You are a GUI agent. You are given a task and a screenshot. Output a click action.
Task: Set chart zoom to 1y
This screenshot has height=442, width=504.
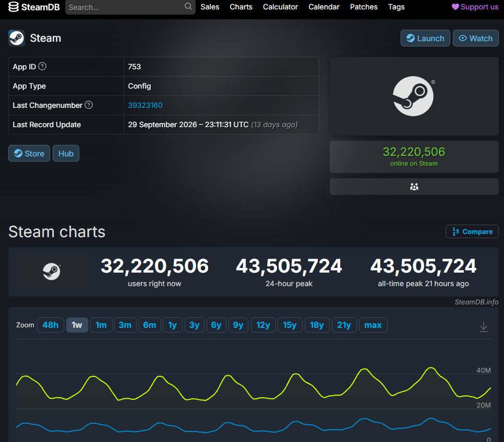pyautogui.click(x=173, y=325)
